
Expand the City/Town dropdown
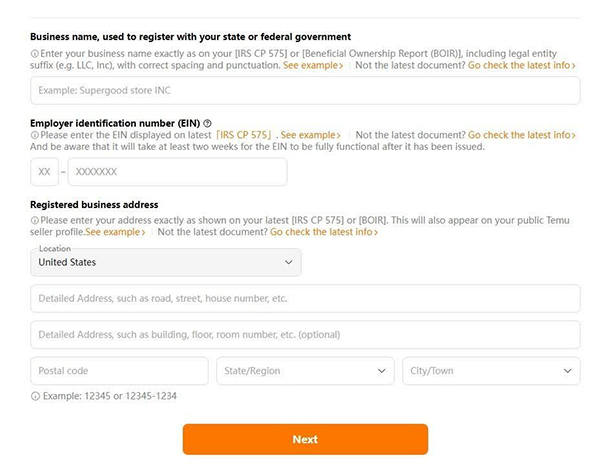click(x=490, y=371)
